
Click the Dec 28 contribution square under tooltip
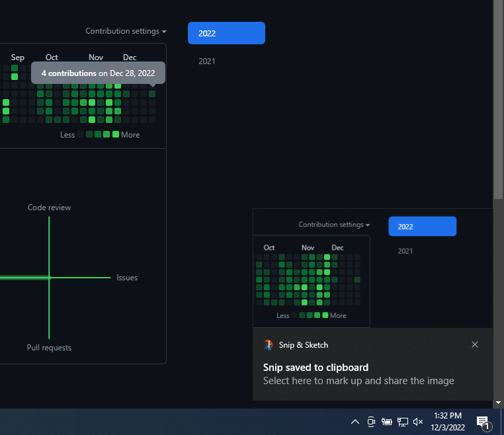tap(152, 94)
